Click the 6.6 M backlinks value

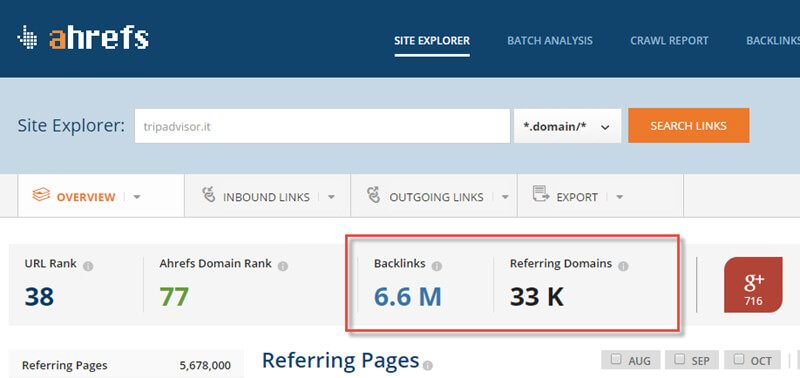408,297
